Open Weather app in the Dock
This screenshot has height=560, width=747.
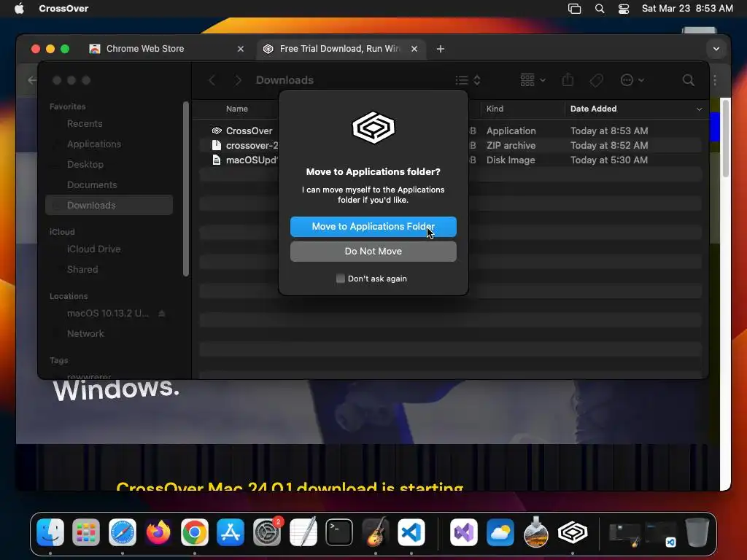coord(500,532)
